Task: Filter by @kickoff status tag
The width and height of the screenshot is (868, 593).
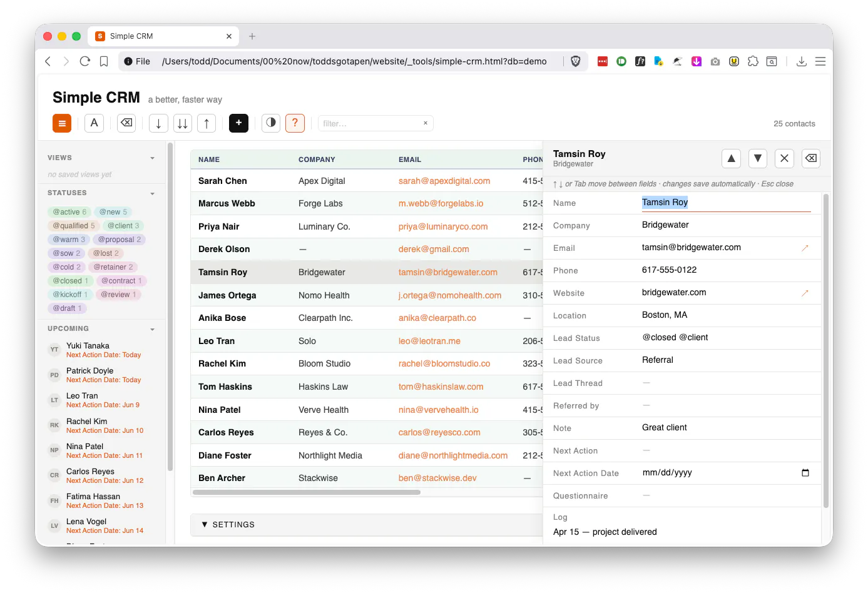Action: click(x=70, y=295)
